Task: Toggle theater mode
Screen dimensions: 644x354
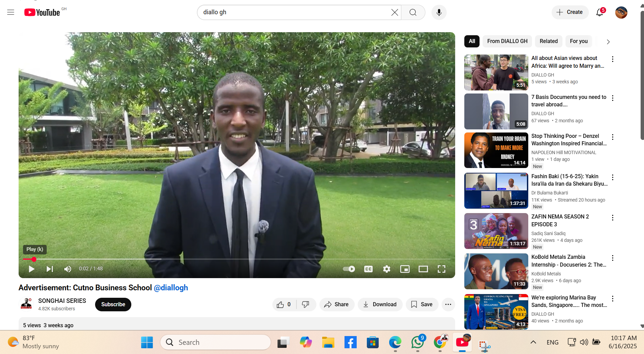Action: [x=423, y=269]
